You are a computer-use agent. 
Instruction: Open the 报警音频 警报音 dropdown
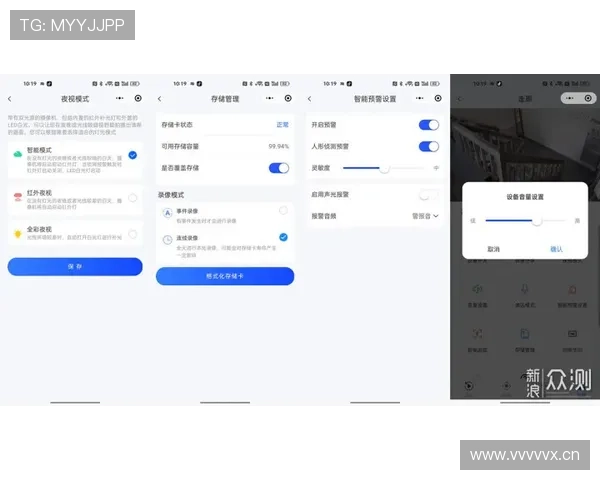[425, 216]
